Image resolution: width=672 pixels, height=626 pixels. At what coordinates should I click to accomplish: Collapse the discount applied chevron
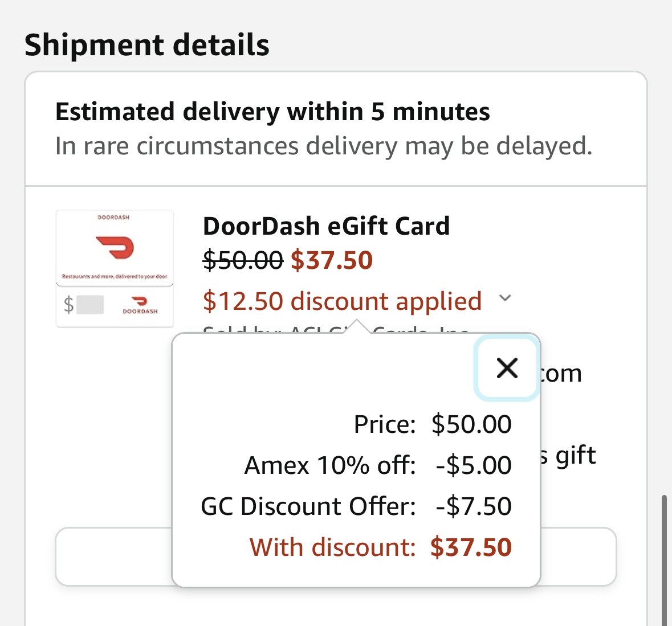click(x=505, y=298)
